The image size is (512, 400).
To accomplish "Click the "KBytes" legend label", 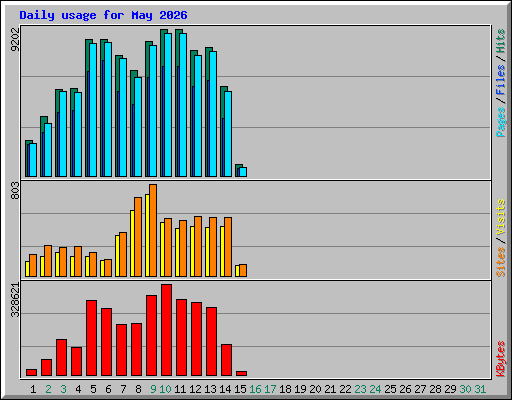I will point(501,359).
